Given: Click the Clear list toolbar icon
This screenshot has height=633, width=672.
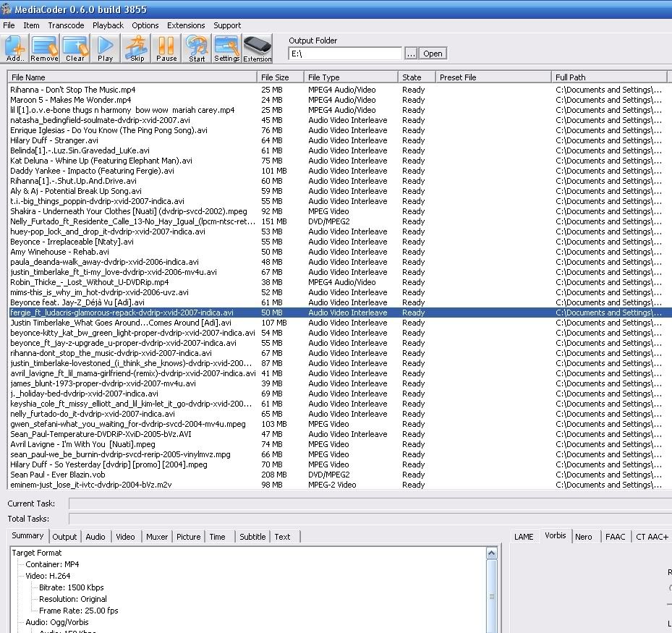Looking at the screenshot, I should [75, 48].
